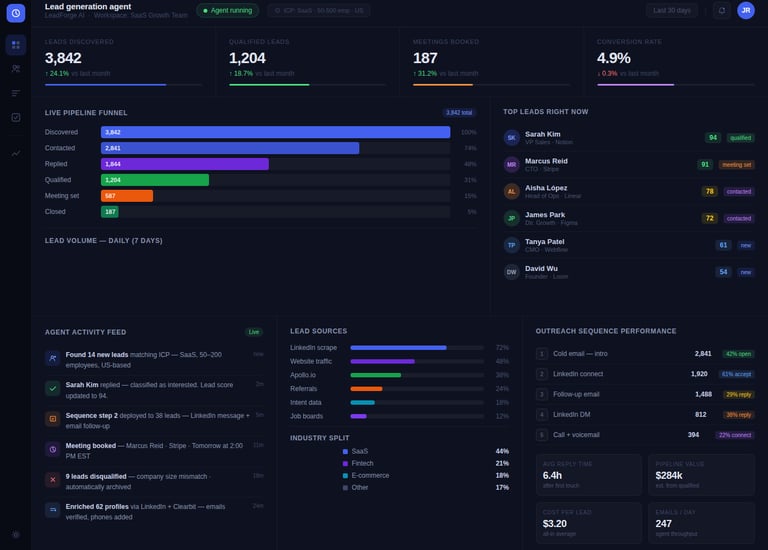The image size is (768, 550).
Task: Click the purple Meeting booked clock icon
Action: (52, 450)
